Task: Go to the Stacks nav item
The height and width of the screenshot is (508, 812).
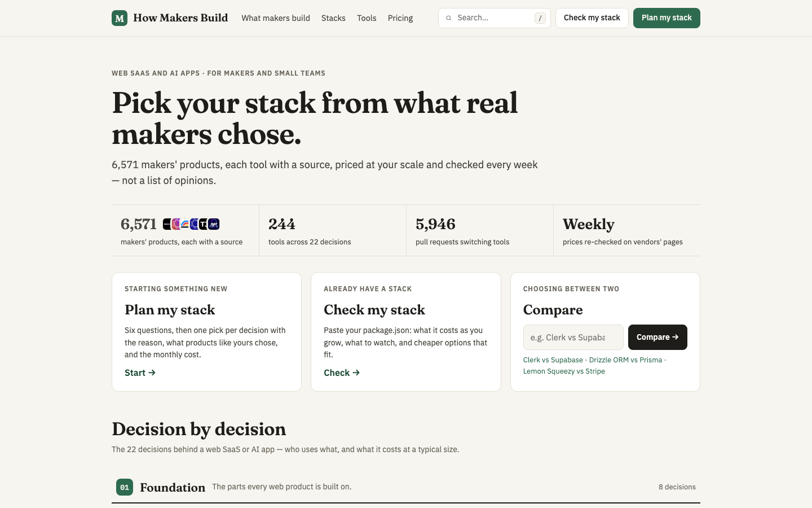Action: coord(333,18)
